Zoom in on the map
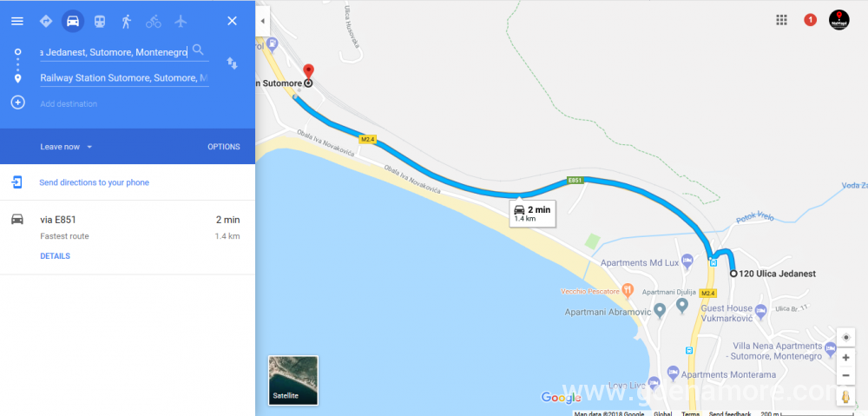 (845, 358)
